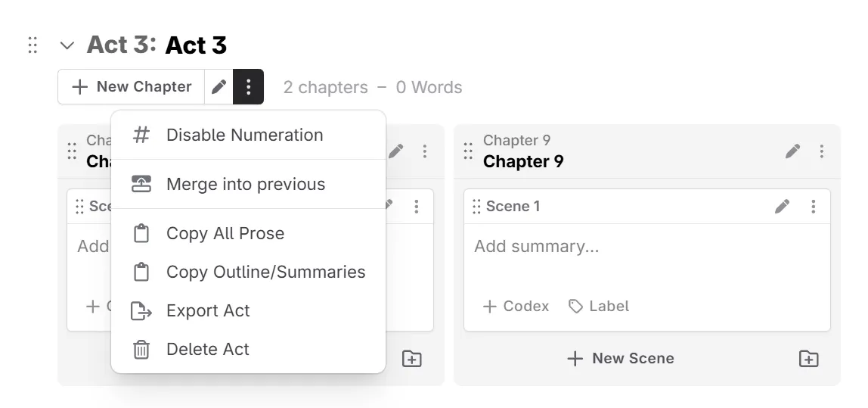Select Disable Numeration menu option

[x=244, y=135]
